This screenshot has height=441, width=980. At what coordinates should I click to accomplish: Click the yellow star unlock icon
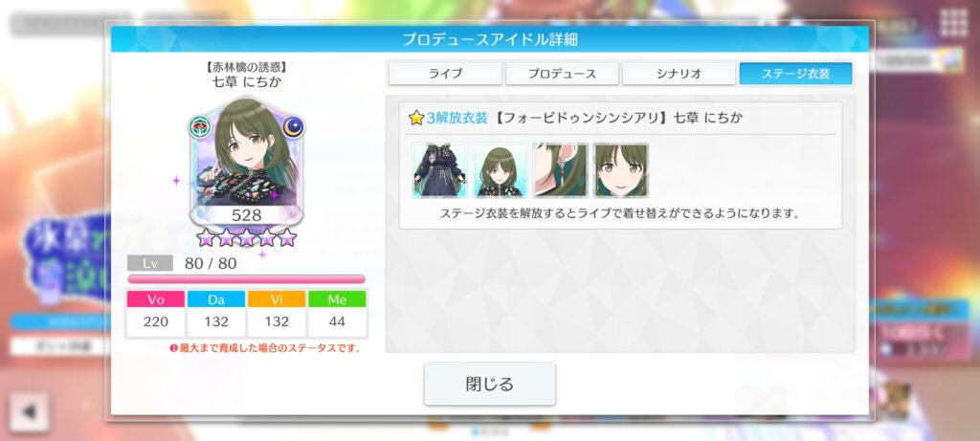tap(416, 118)
